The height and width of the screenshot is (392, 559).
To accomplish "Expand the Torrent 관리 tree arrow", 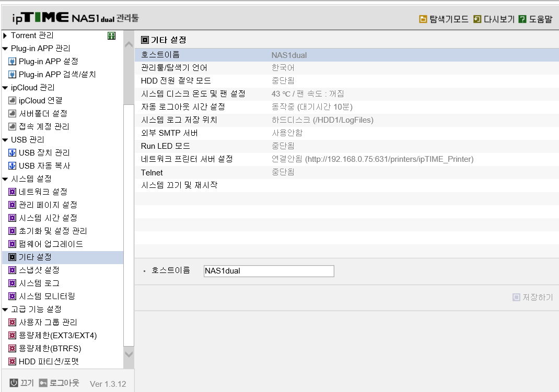I will click(x=5, y=35).
